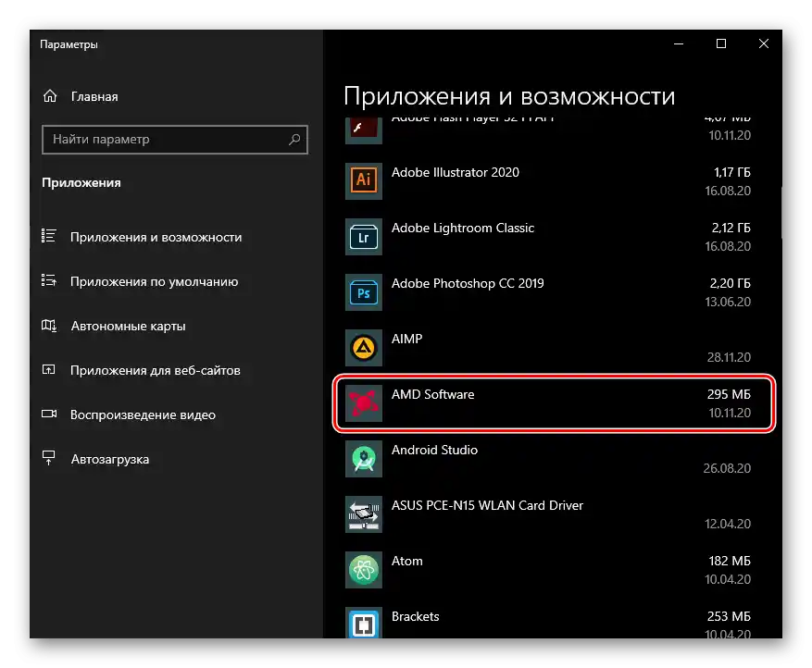
Task: Close the Параметры window
Action: [x=763, y=44]
